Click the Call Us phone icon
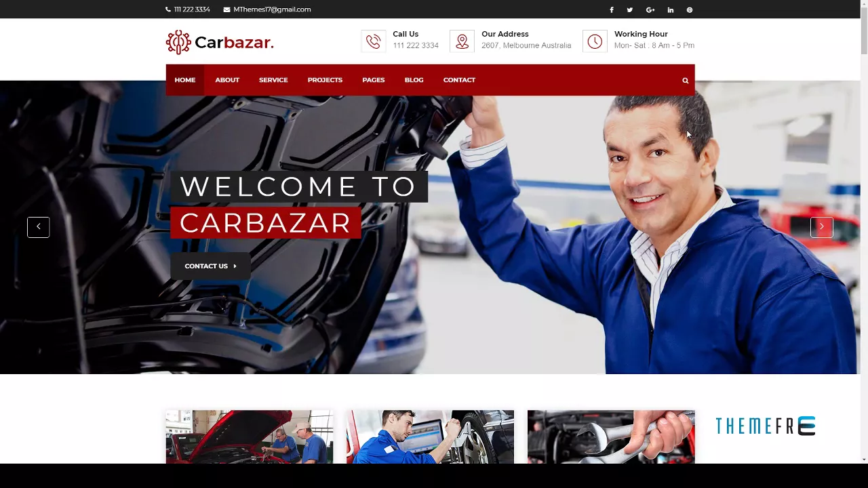Viewport: 868px width, 488px height. [x=373, y=41]
